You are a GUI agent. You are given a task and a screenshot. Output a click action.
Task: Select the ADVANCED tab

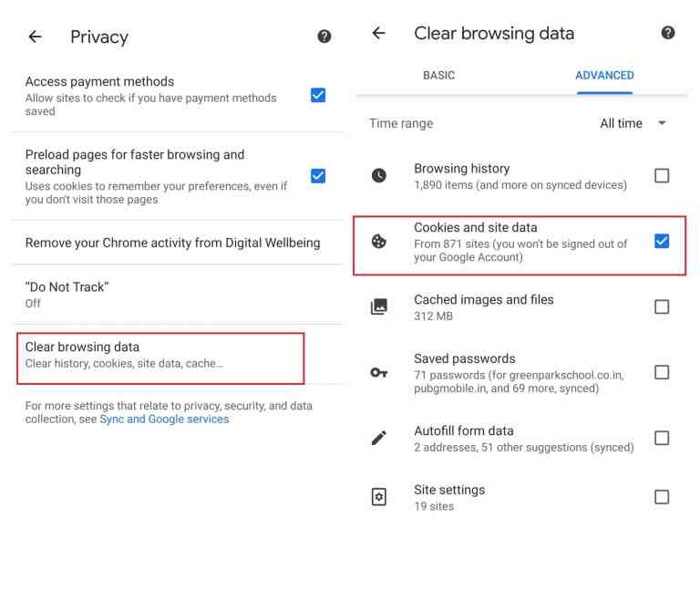tap(604, 75)
